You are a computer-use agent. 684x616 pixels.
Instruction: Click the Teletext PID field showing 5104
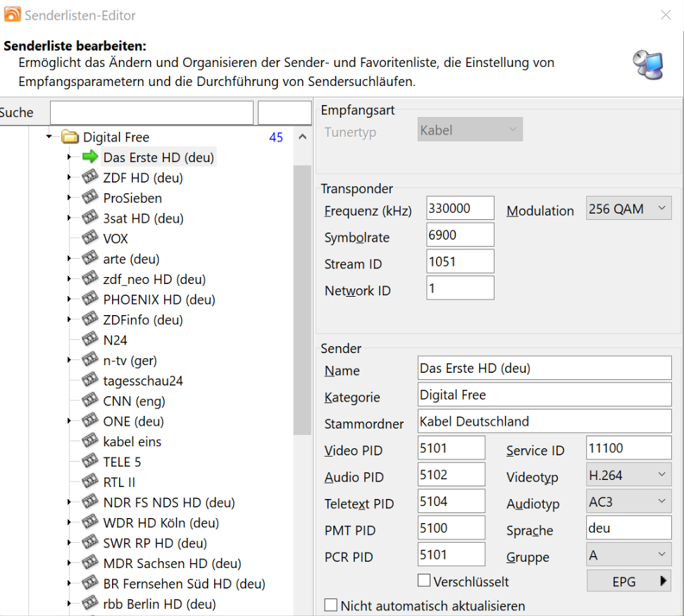[x=451, y=500]
